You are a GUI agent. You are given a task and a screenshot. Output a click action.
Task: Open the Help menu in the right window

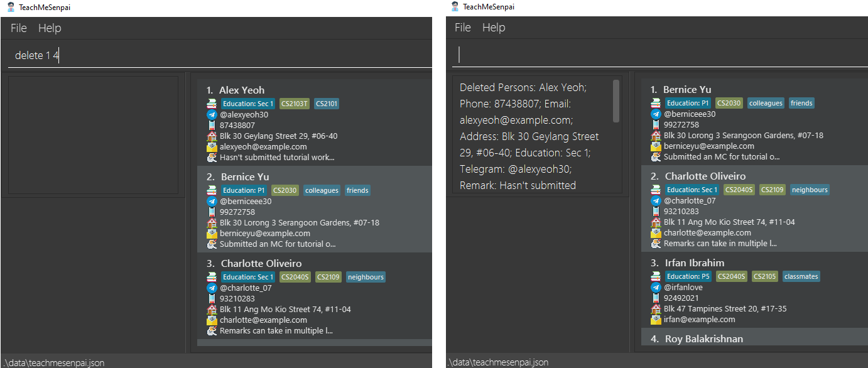pyautogui.click(x=494, y=28)
